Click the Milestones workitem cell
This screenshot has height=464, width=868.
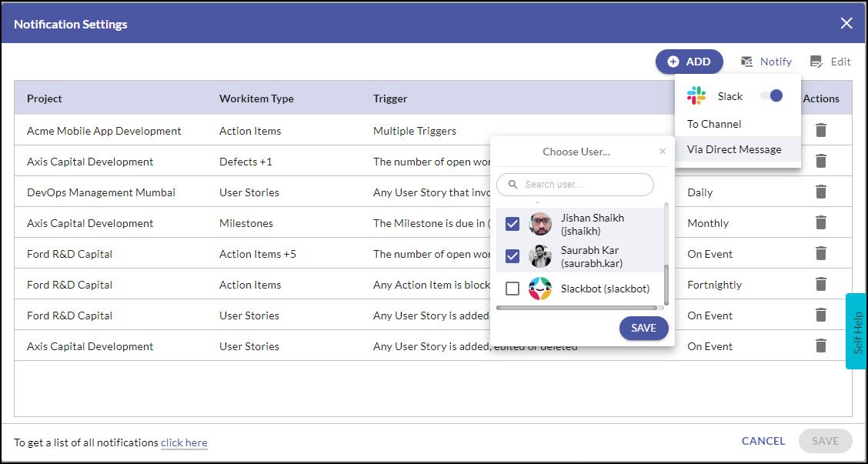pyautogui.click(x=245, y=223)
